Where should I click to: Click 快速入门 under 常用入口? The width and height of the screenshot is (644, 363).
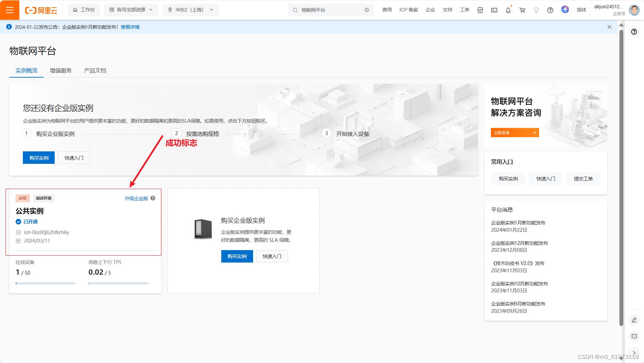[x=546, y=179]
